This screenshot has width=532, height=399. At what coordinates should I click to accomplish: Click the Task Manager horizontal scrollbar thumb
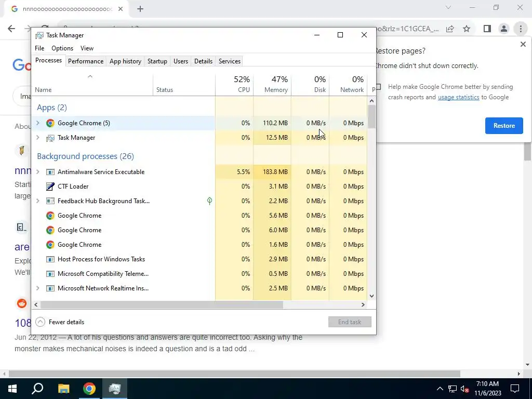(x=162, y=304)
